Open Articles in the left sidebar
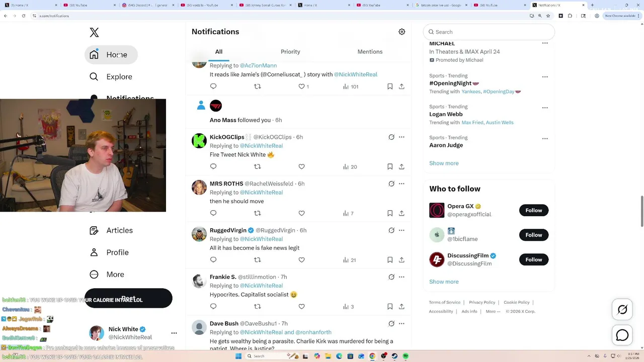This screenshot has height=362, width=644. 111,230
